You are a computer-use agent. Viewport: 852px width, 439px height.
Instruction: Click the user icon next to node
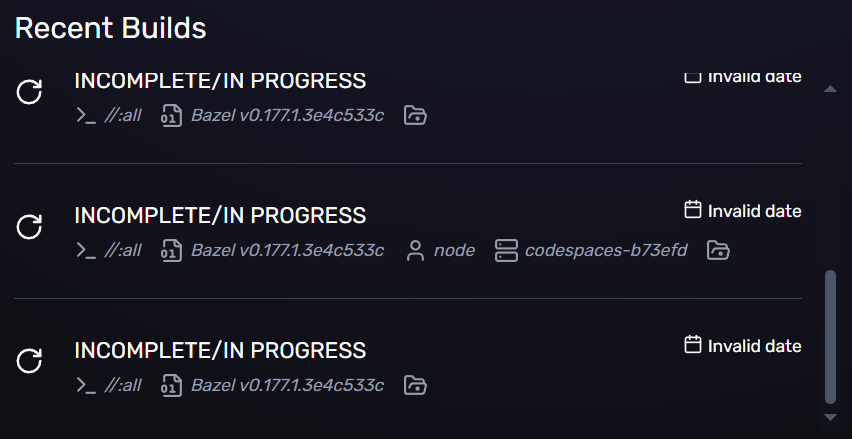coord(416,250)
